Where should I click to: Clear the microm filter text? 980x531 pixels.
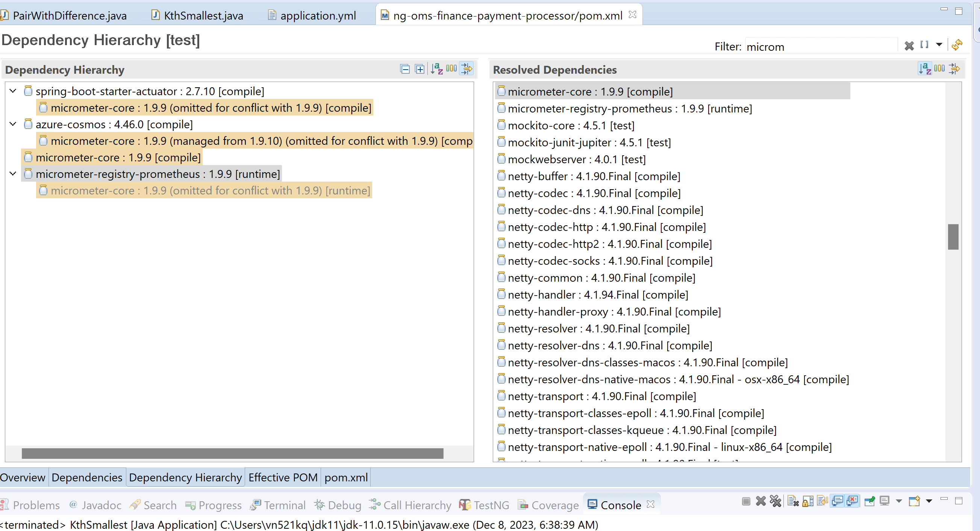click(909, 46)
